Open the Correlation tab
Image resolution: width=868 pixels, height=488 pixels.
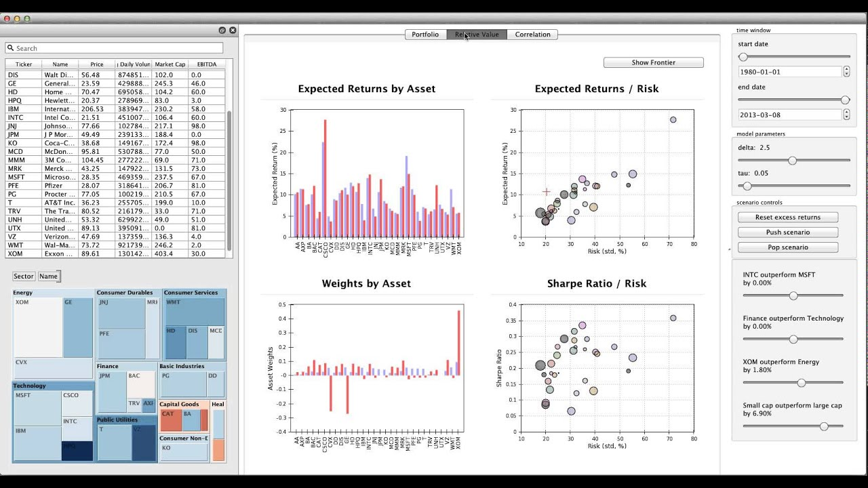pos(532,35)
